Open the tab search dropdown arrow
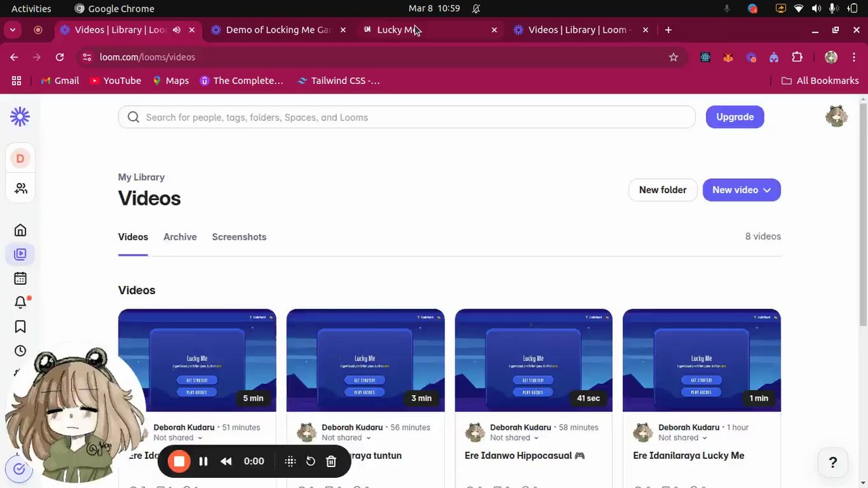The height and width of the screenshot is (488, 868). 13,30
